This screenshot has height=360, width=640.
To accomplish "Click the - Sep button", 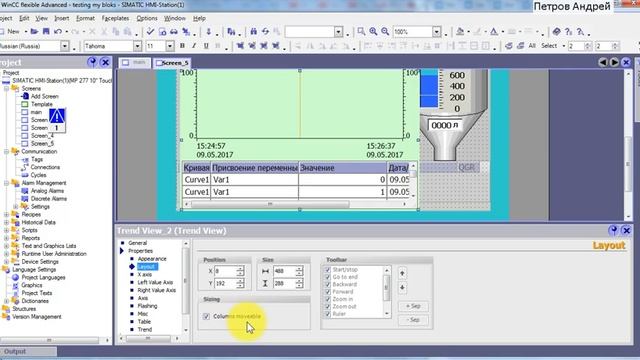I will point(413,320).
